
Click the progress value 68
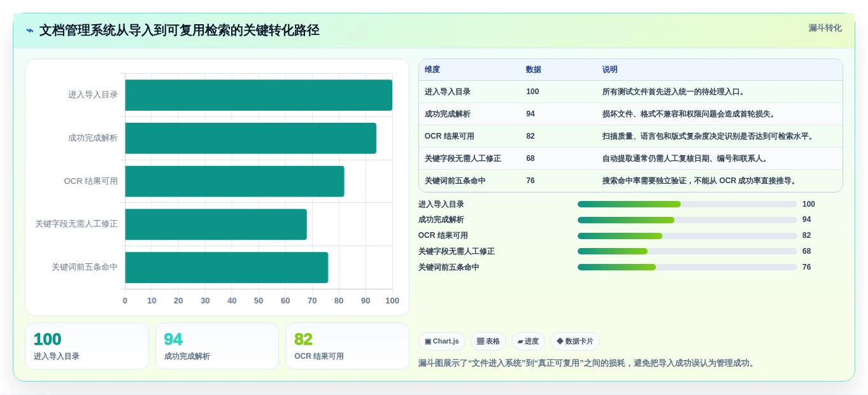coord(807,251)
